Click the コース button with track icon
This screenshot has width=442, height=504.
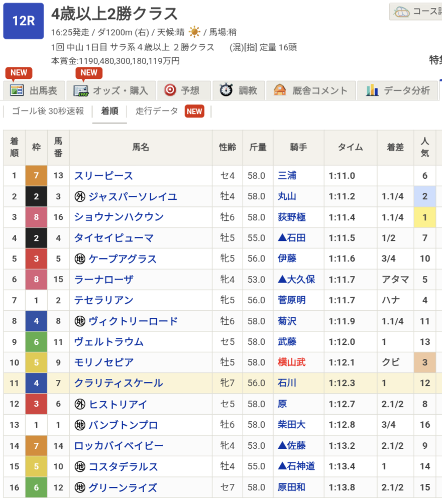tap(415, 12)
